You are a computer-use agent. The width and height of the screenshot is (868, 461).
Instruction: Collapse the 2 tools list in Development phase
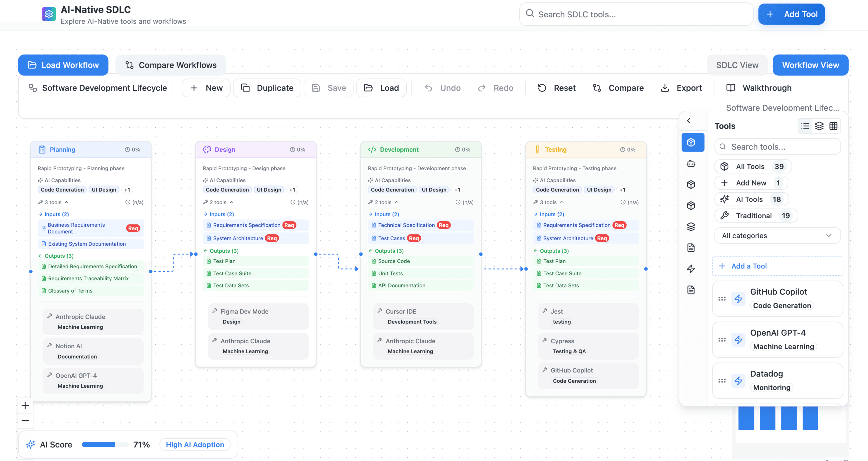[x=397, y=202]
